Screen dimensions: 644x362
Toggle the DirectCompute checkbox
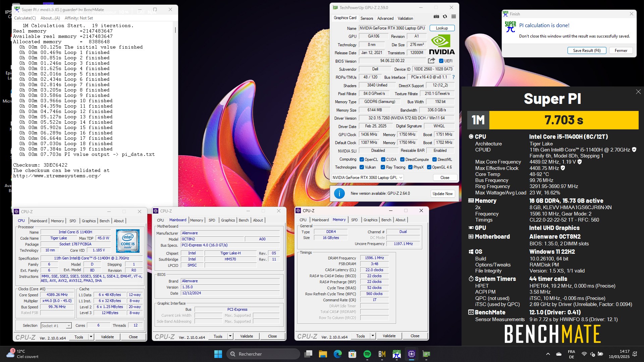(402, 160)
